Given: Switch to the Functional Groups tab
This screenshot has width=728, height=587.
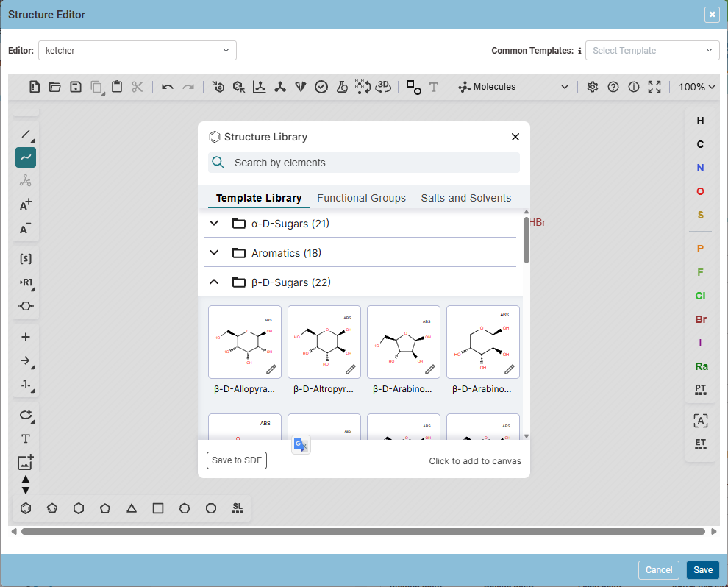Looking at the screenshot, I should pyautogui.click(x=361, y=198).
